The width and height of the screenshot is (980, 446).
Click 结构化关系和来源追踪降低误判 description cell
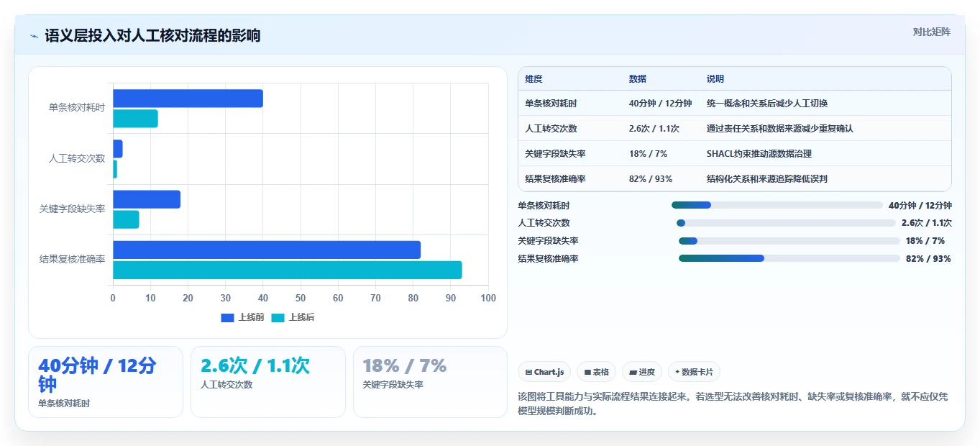tap(767, 179)
